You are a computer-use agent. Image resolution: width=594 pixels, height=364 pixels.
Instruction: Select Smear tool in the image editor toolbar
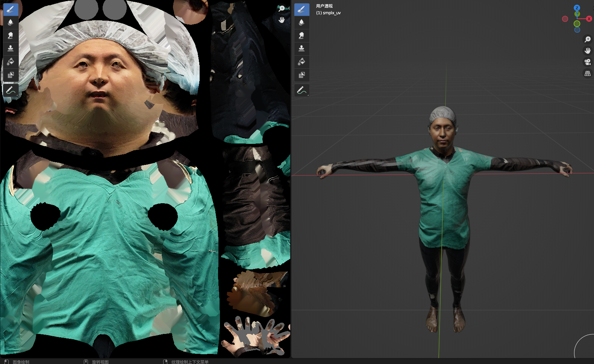click(11, 35)
